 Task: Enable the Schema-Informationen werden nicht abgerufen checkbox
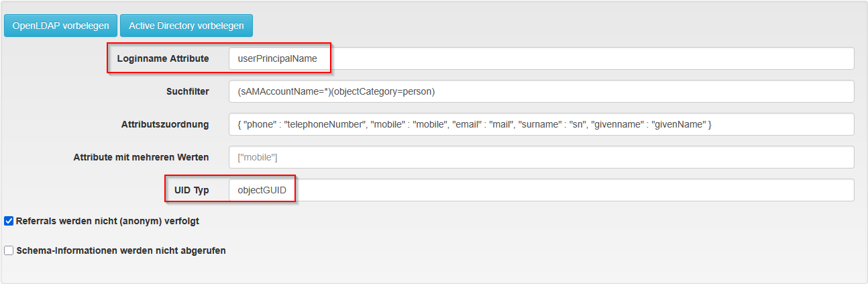coord(9,250)
